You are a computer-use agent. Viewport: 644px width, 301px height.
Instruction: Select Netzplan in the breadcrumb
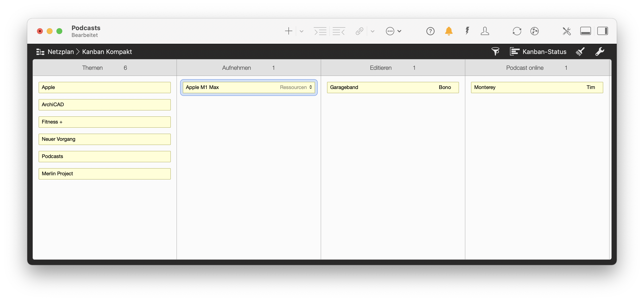[x=61, y=52]
